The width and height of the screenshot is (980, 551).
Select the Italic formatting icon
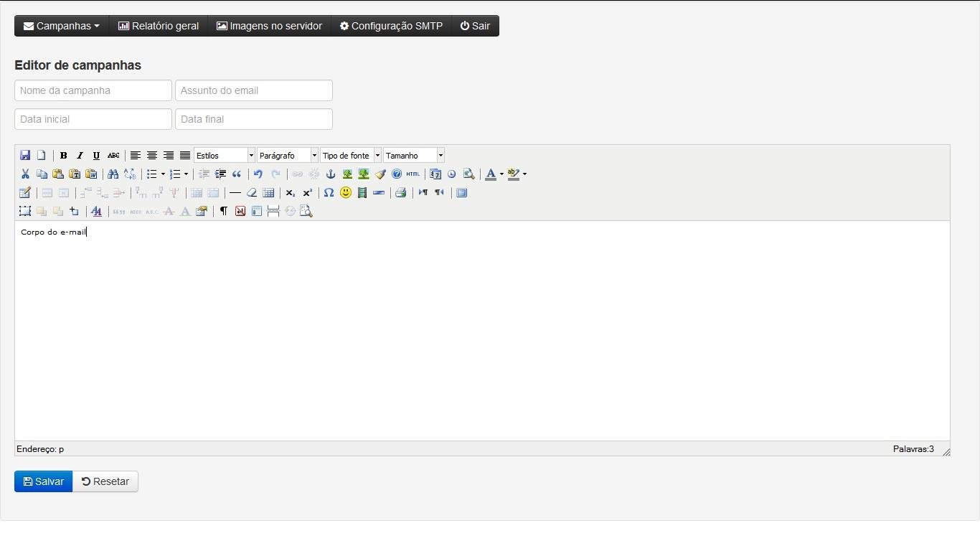80,155
